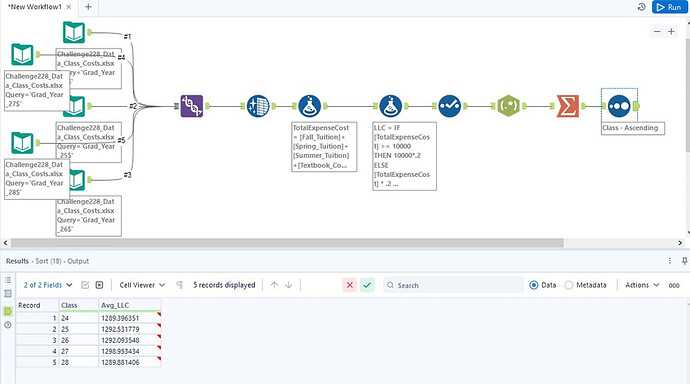Image resolution: width=690 pixels, height=384 pixels.
Task: Click the TotalExpenseCost formula annotation
Action: [324, 146]
